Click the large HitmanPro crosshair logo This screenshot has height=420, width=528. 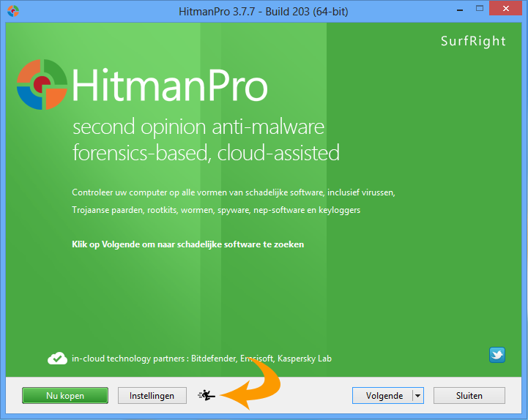pos(42,84)
